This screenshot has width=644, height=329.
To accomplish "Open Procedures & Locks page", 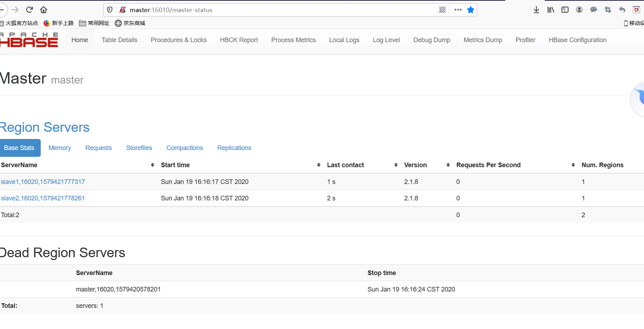I will click(x=179, y=40).
